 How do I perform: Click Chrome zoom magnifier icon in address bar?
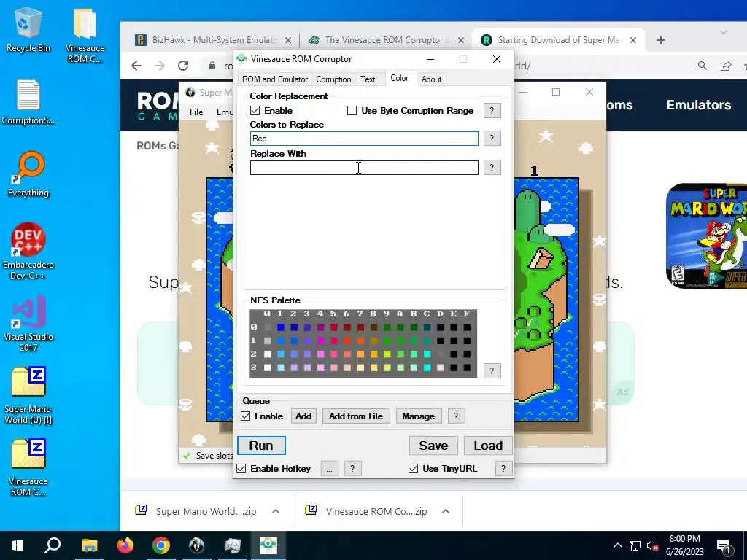point(703,66)
